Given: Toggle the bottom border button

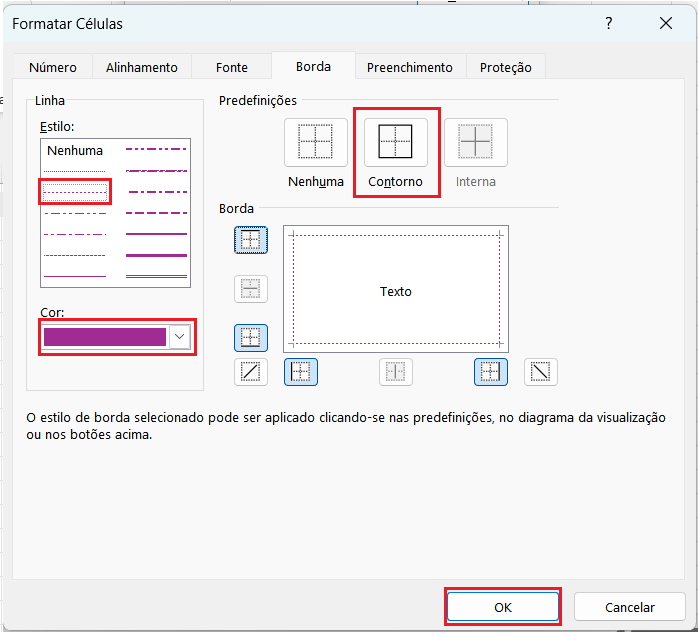Looking at the screenshot, I should point(251,338).
